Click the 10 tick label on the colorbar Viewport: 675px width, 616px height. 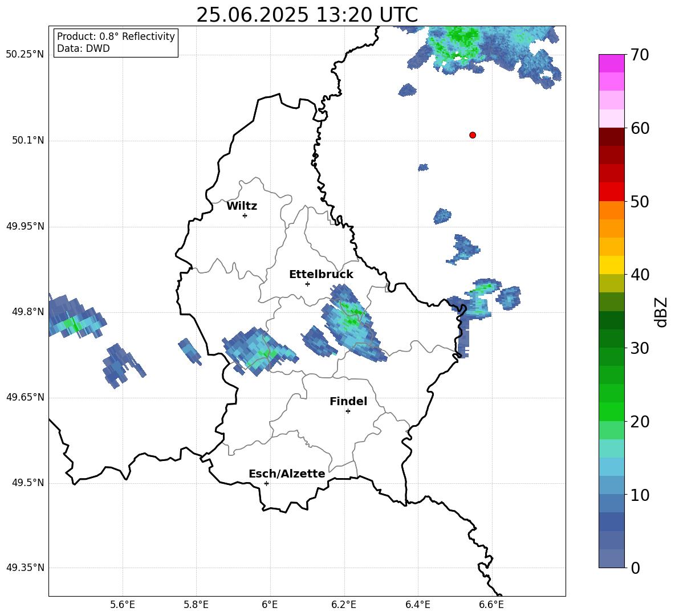pos(640,495)
